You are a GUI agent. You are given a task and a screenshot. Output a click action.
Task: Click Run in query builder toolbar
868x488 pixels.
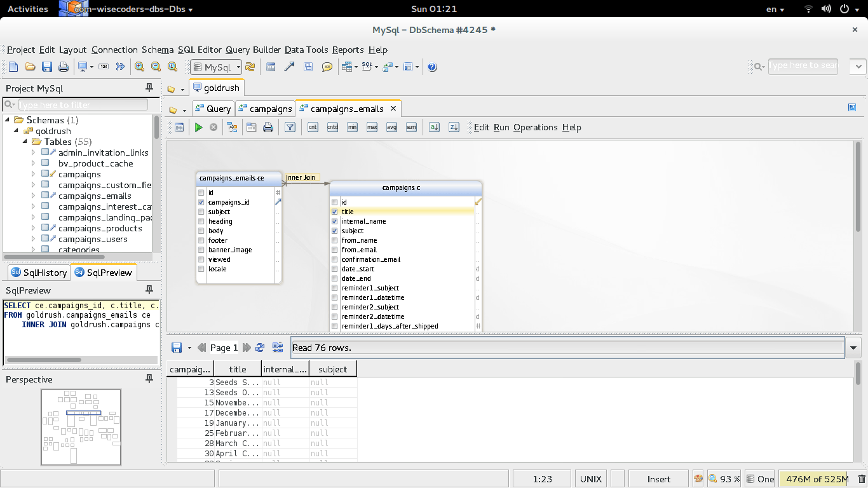[501, 127]
